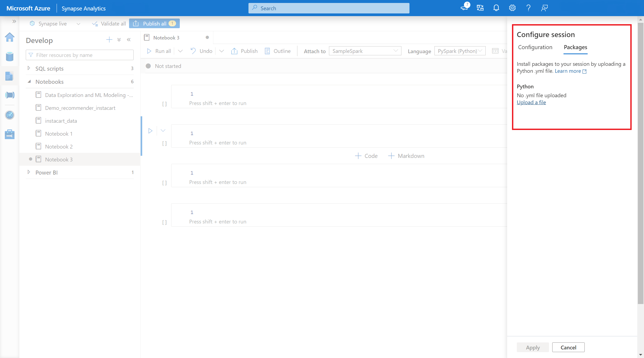This screenshot has width=644, height=358.
Task: Click the Validate all icon
Action: click(x=94, y=23)
